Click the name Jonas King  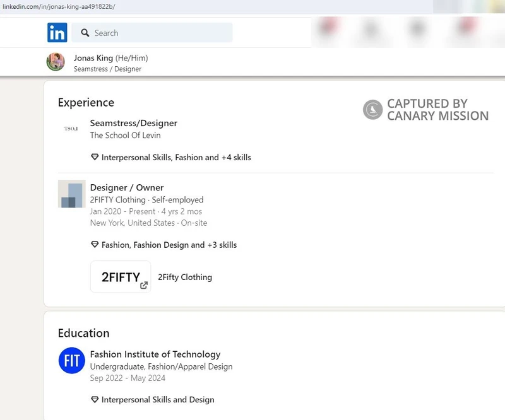pyautogui.click(x=93, y=58)
